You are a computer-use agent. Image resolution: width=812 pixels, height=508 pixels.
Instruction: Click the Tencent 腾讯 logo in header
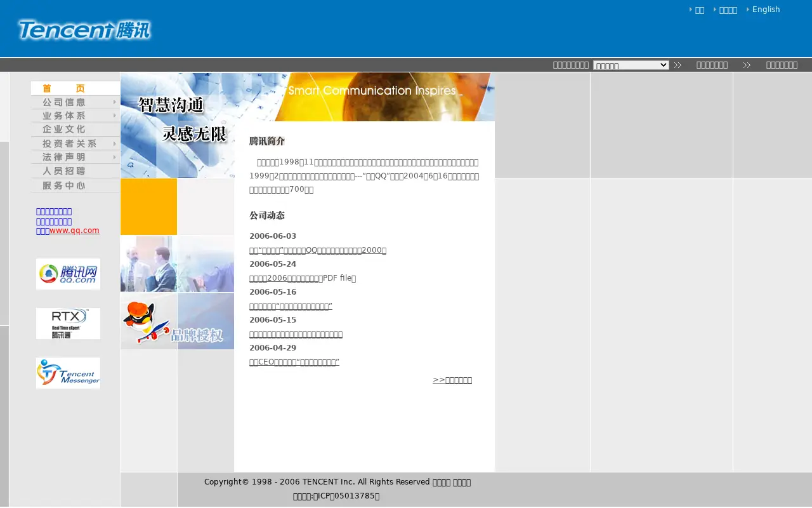point(84,30)
